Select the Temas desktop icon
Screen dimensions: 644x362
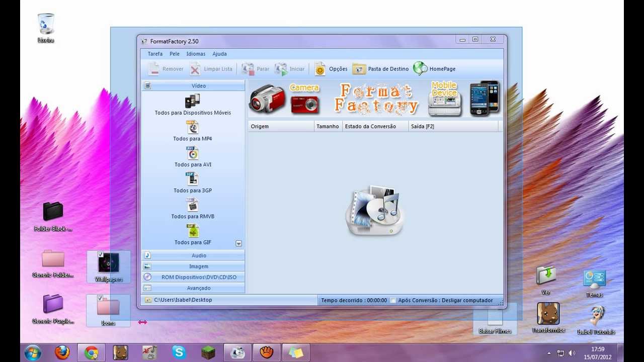(x=594, y=284)
